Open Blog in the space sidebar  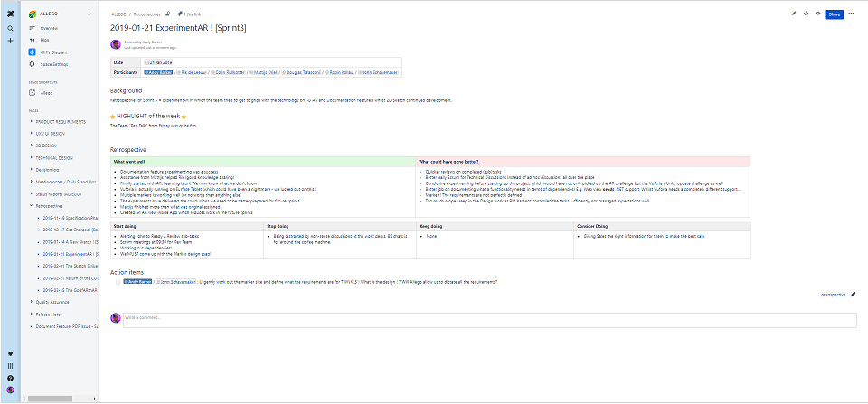pos(45,40)
